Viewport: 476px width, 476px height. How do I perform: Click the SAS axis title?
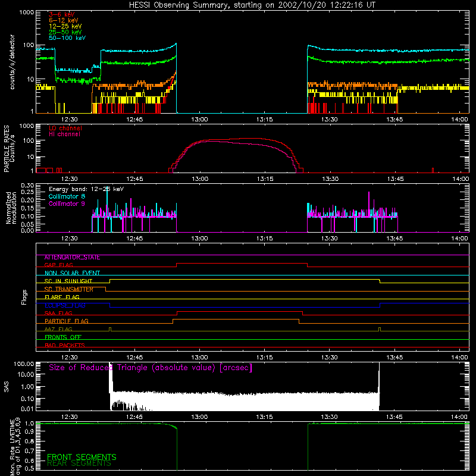click(x=7, y=387)
